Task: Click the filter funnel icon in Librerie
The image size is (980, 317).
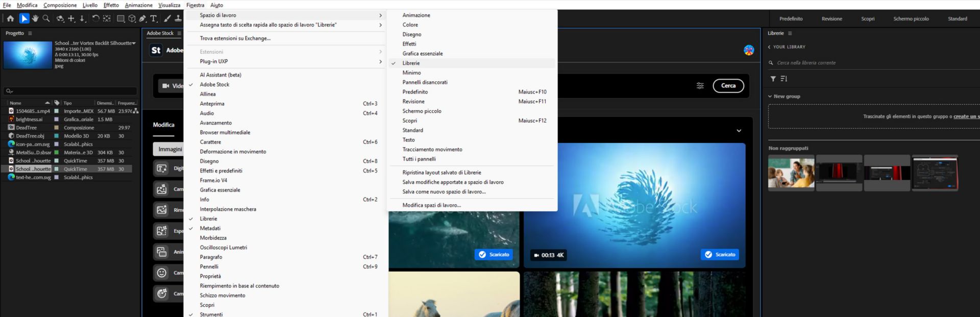Action: click(x=773, y=79)
